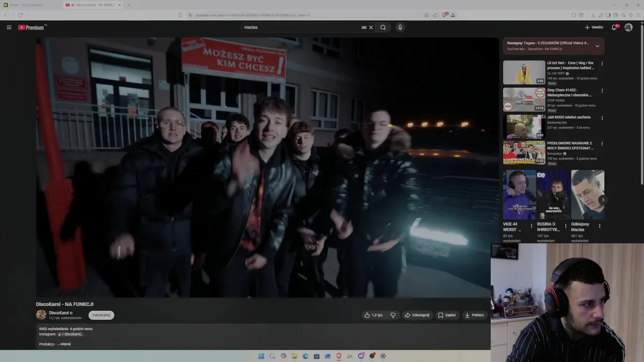Open Windows taskbar Search
The height and width of the screenshot is (362, 644).
(x=272, y=356)
